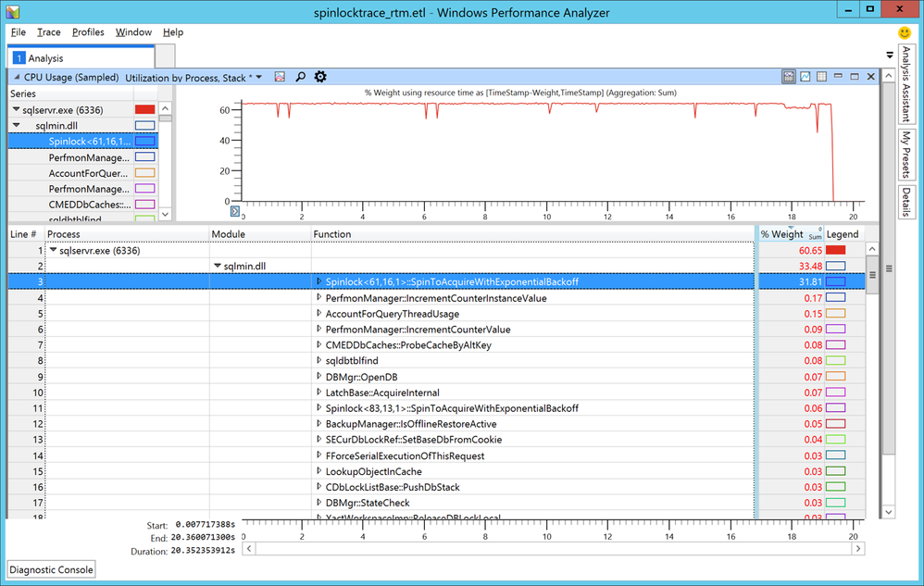The height and width of the screenshot is (586, 924).
Task: Collapse sqlservr.exe (6336) row in table
Action: point(53,250)
